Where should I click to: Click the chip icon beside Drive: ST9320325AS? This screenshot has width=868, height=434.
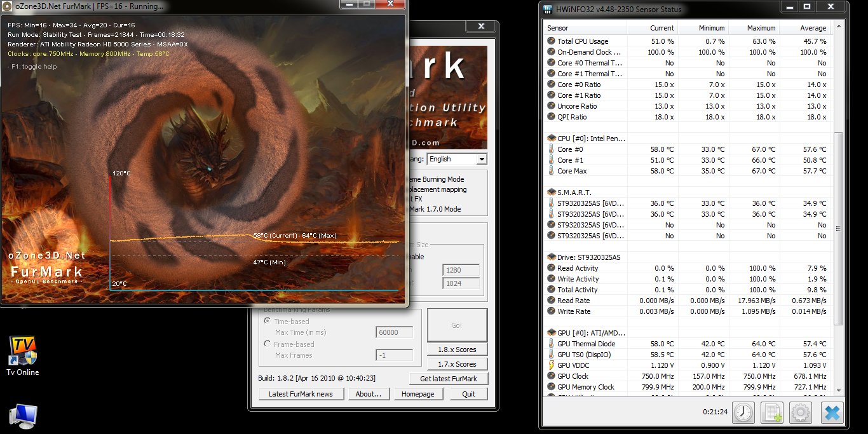pyautogui.click(x=551, y=257)
